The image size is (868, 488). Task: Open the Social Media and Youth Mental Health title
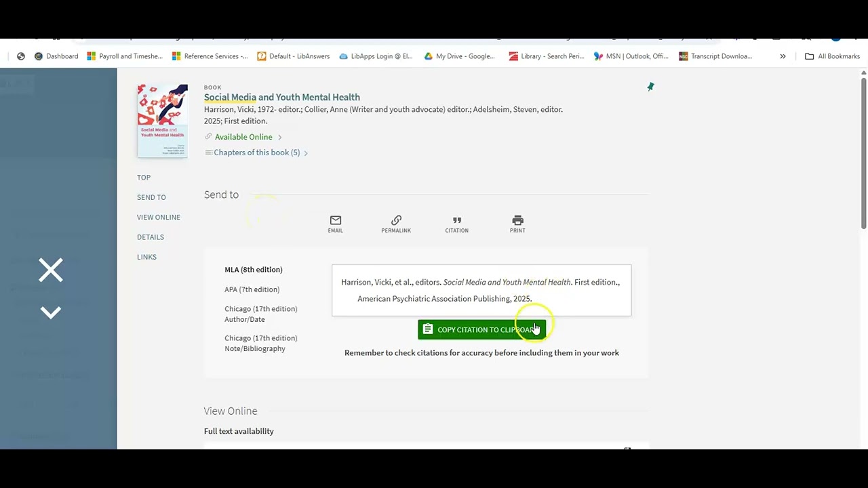(x=282, y=97)
